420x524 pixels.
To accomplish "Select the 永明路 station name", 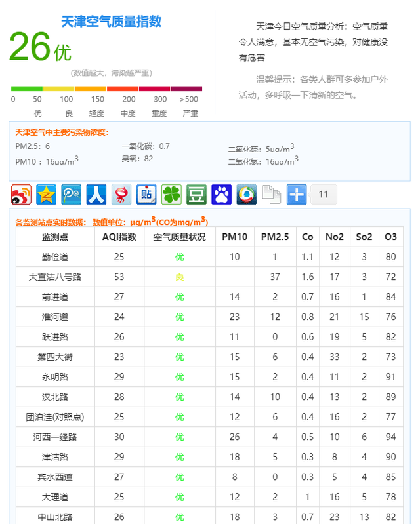I will pyautogui.click(x=55, y=377).
